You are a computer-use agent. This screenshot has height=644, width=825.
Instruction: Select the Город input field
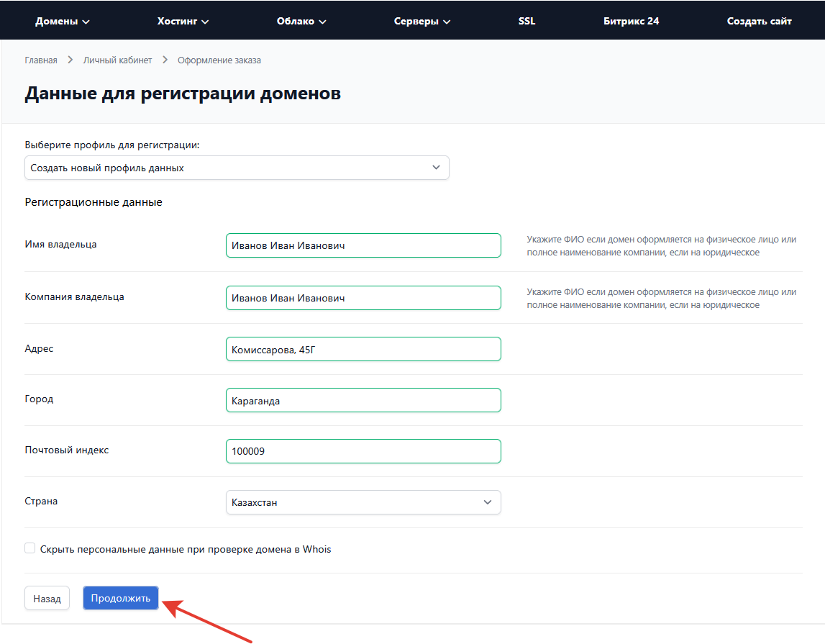tap(363, 400)
